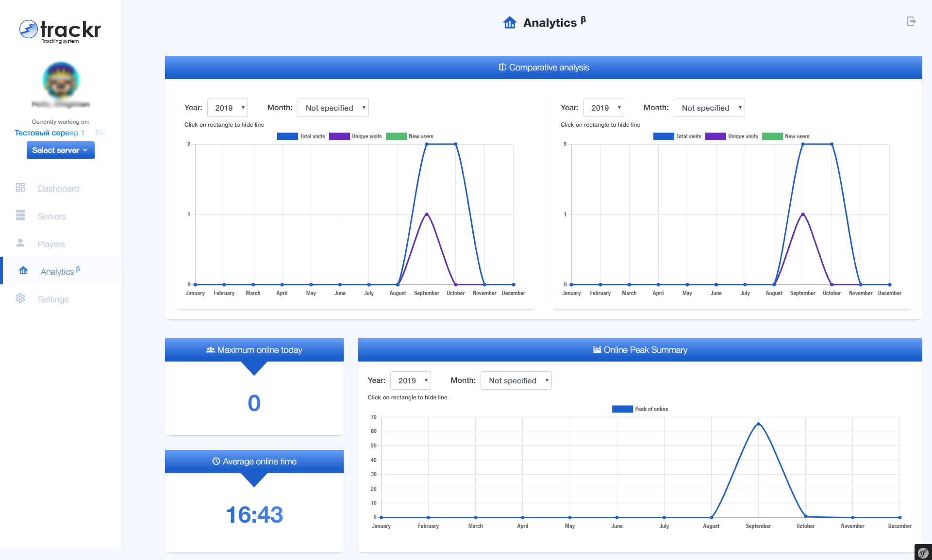Open Month dropdown in right comparative chart

709,108
